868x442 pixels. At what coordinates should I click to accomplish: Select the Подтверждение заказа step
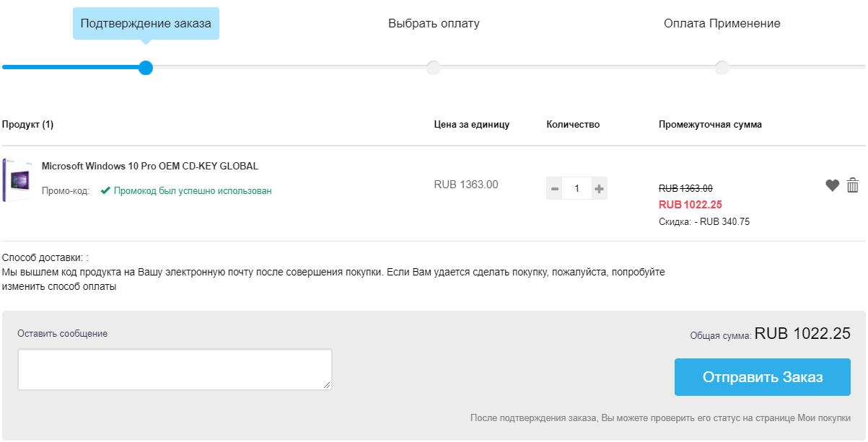(x=146, y=24)
